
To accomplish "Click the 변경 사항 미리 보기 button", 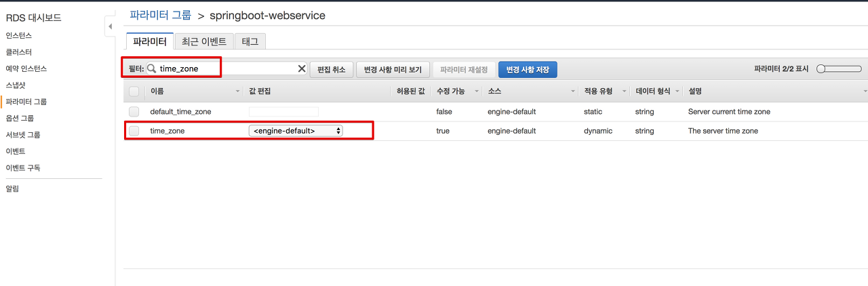I will coord(393,69).
